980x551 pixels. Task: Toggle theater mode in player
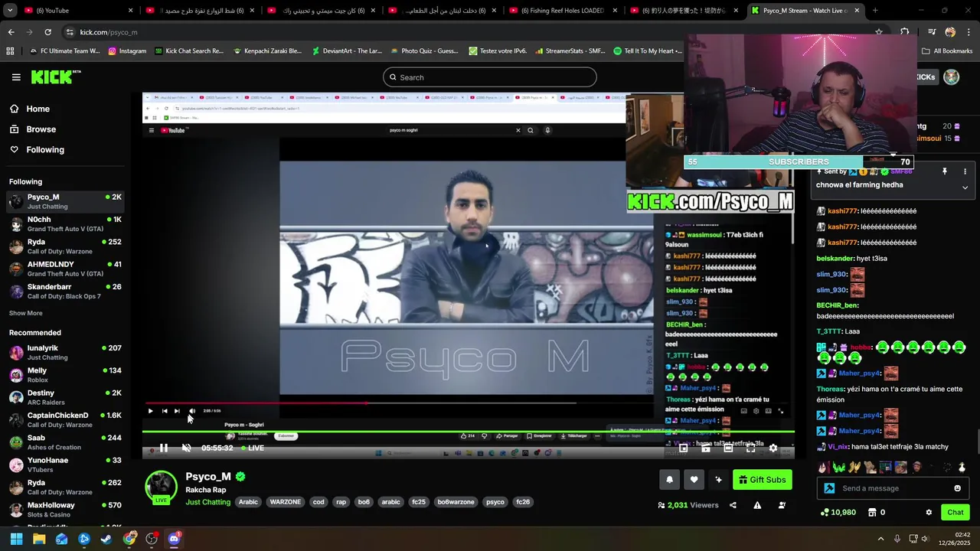pyautogui.click(x=728, y=448)
